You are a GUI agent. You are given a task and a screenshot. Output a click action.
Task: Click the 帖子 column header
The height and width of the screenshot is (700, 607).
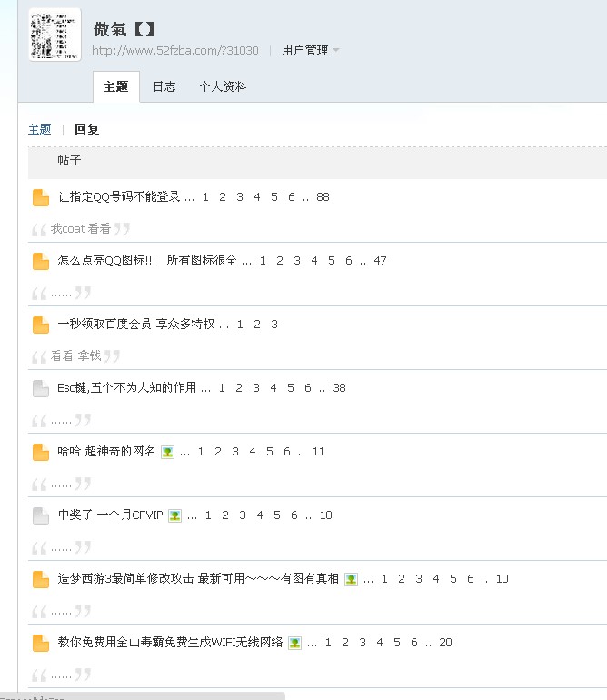[x=69, y=160]
